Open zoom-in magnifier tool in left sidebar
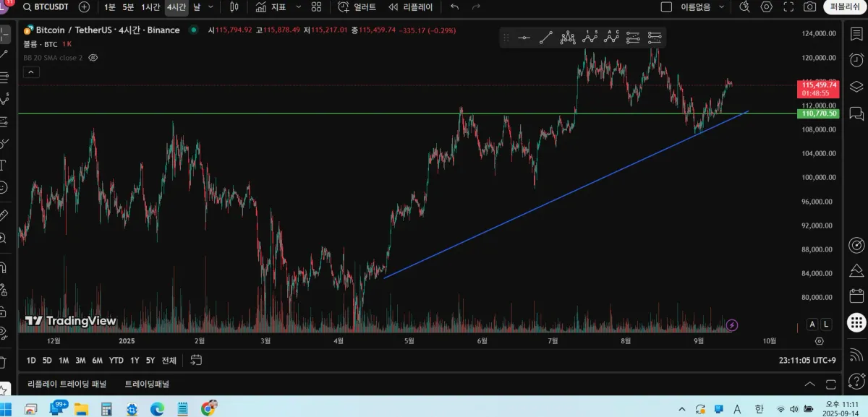 pos(4,238)
